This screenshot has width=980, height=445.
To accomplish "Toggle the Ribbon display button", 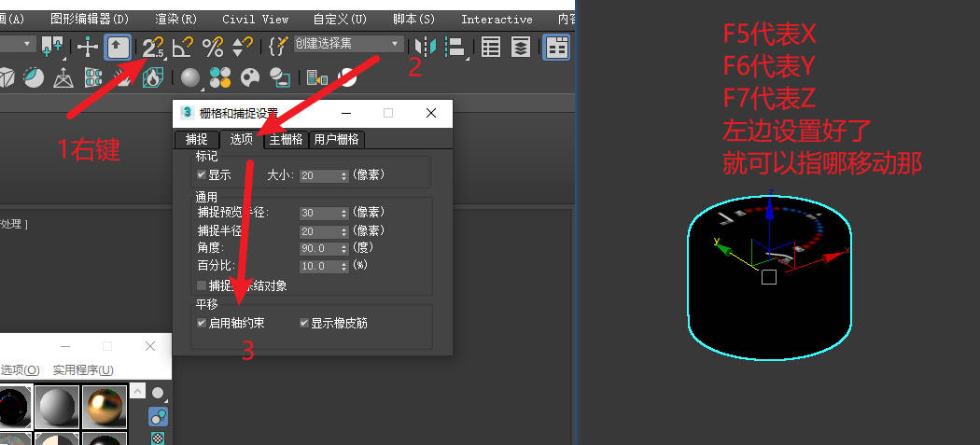I will click(555, 48).
